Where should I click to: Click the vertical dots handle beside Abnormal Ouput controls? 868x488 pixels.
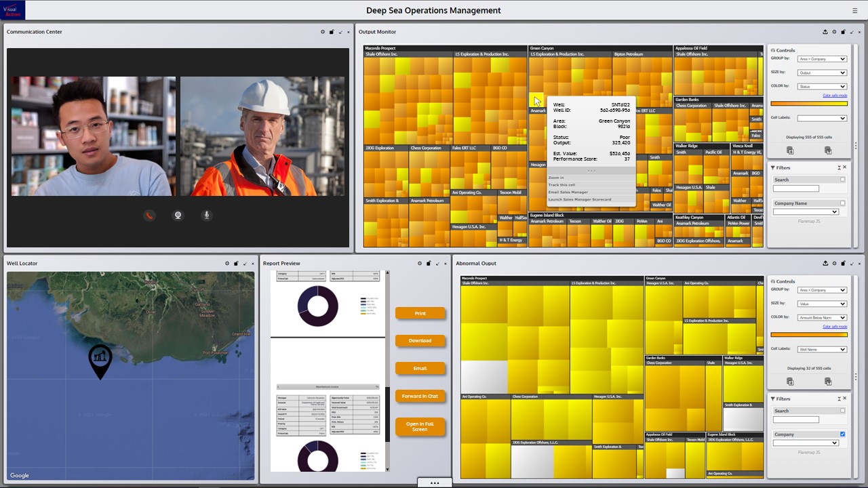pos(856,377)
